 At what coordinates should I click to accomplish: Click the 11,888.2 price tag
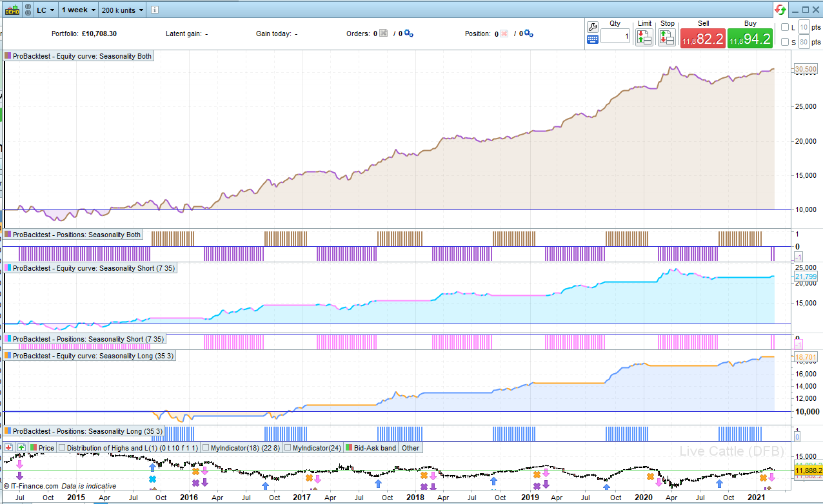808,471
